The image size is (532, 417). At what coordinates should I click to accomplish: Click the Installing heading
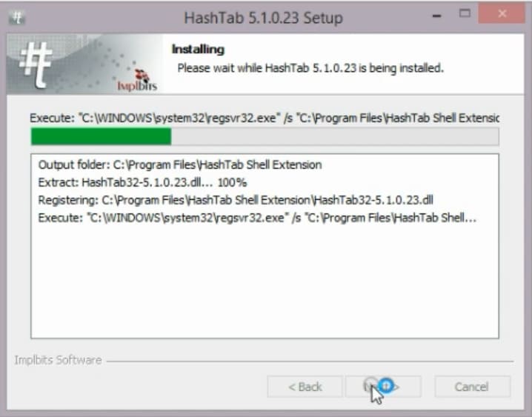(x=198, y=50)
